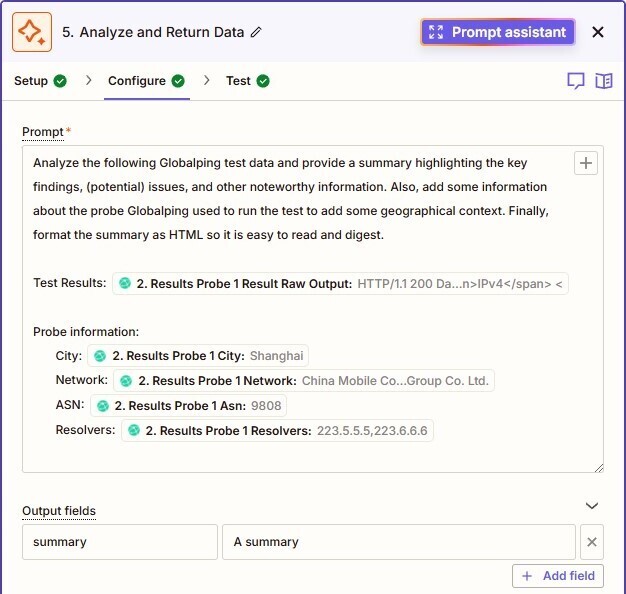Open the help guide book icon
The height and width of the screenshot is (594, 626).
pos(604,81)
